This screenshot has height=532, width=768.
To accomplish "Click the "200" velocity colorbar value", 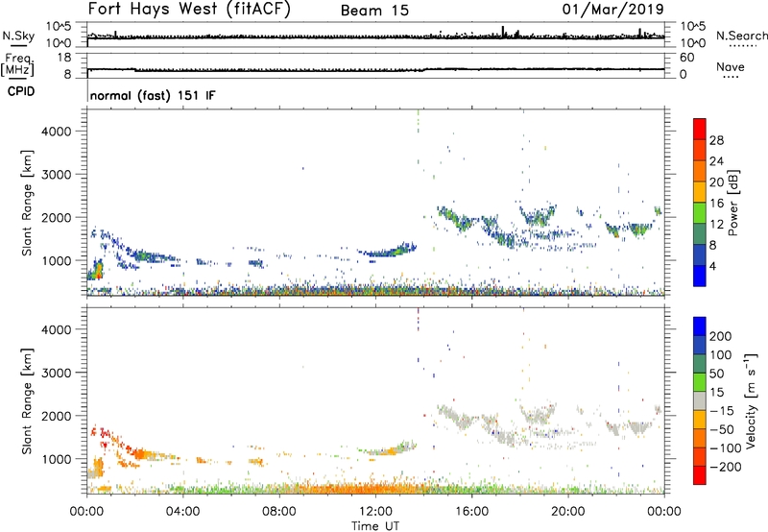I will tap(721, 336).
